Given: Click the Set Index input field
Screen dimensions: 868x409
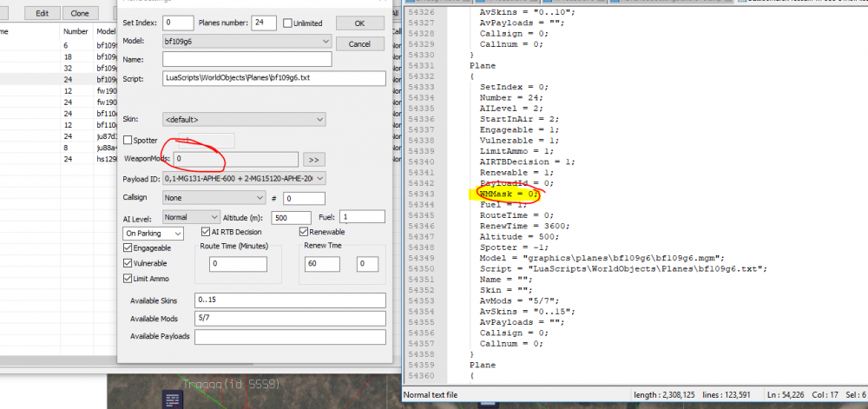Looking at the screenshot, I should (178, 23).
